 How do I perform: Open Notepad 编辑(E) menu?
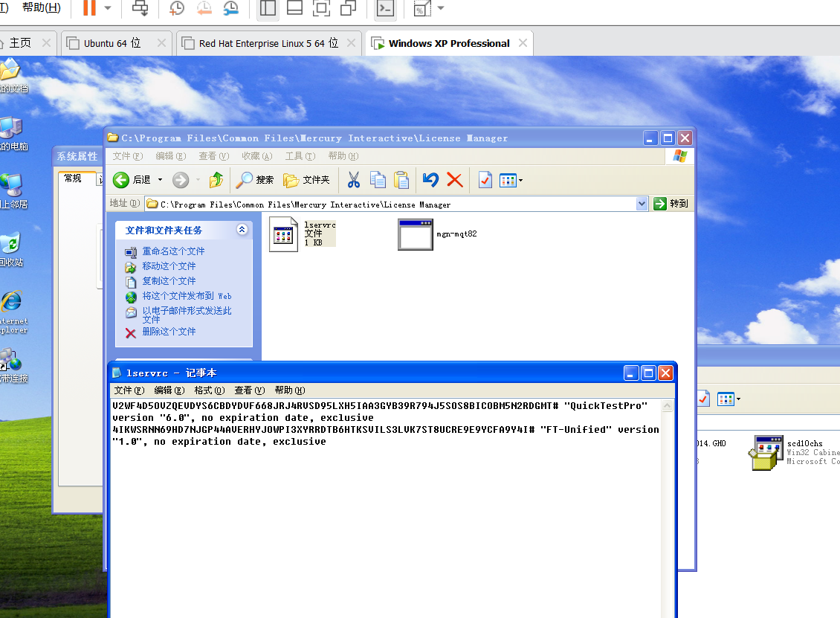(169, 390)
